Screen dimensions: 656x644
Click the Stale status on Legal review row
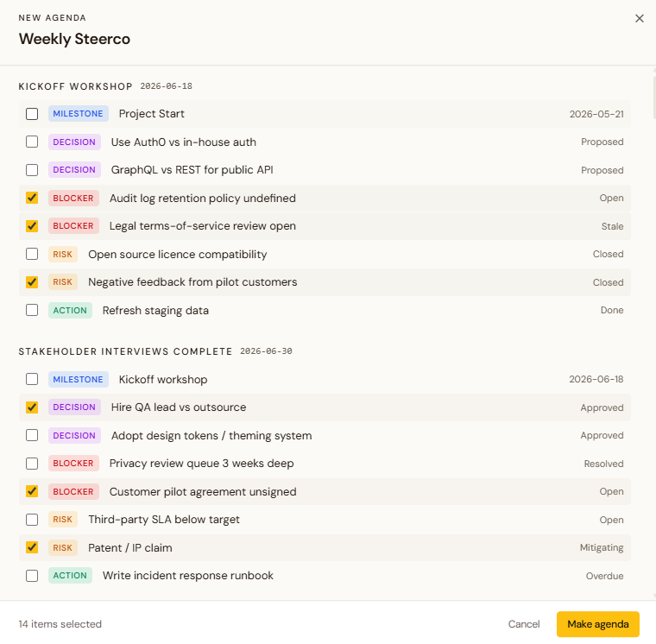(x=612, y=226)
